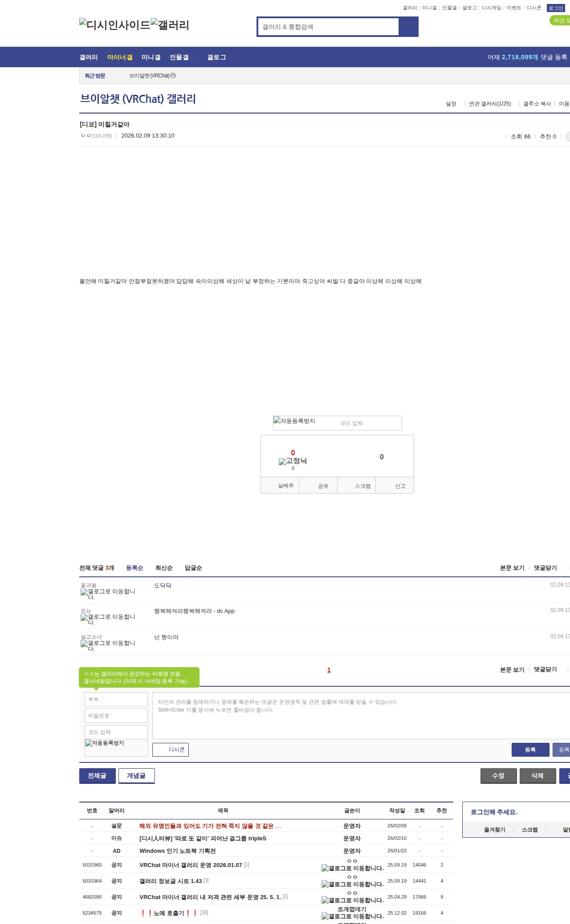570x924 pixels.
Task: Open 갤로그 in the blue navigation bar
Action: click(x=216, y=57)
